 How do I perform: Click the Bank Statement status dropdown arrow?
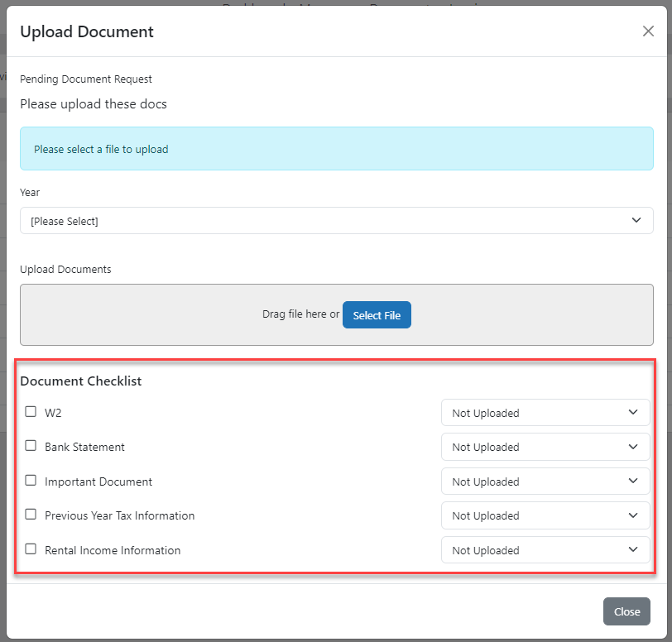tap(635, 447)
